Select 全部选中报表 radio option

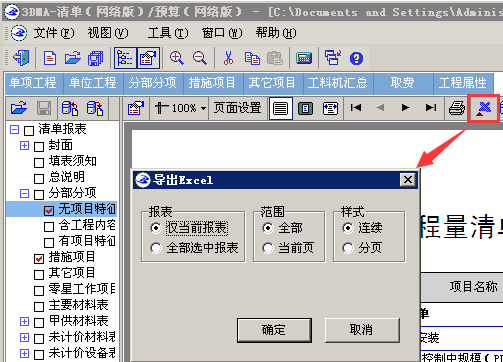(x=195, y=248)
